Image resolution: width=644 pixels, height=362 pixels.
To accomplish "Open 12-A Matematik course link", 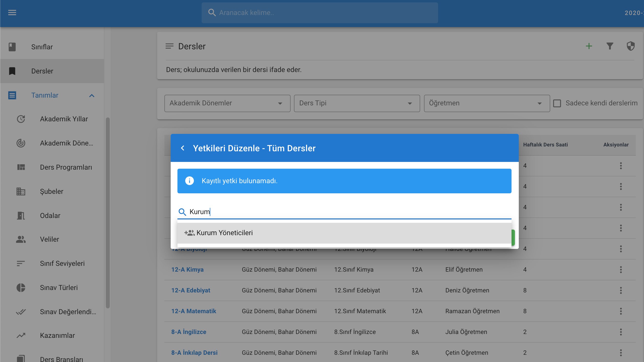I will pos(193,311).
